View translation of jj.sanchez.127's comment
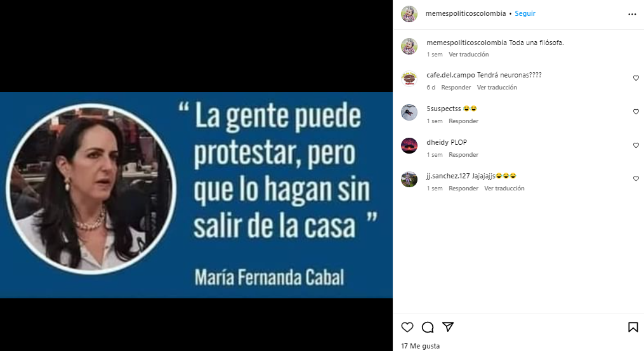644x351 pixels. click(x=504, y=189)
